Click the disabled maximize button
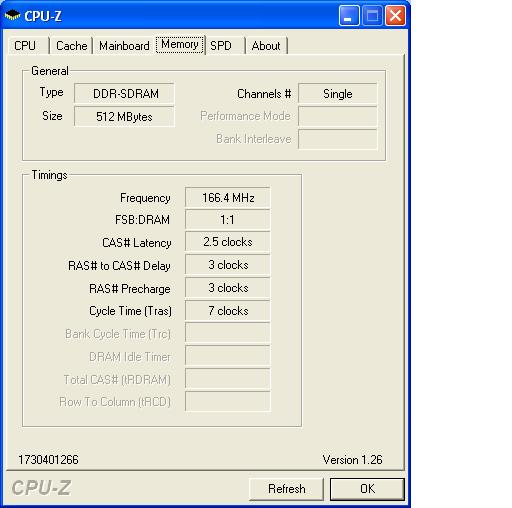This screenshot has height=508, width=512. click(x=372, y=16)
